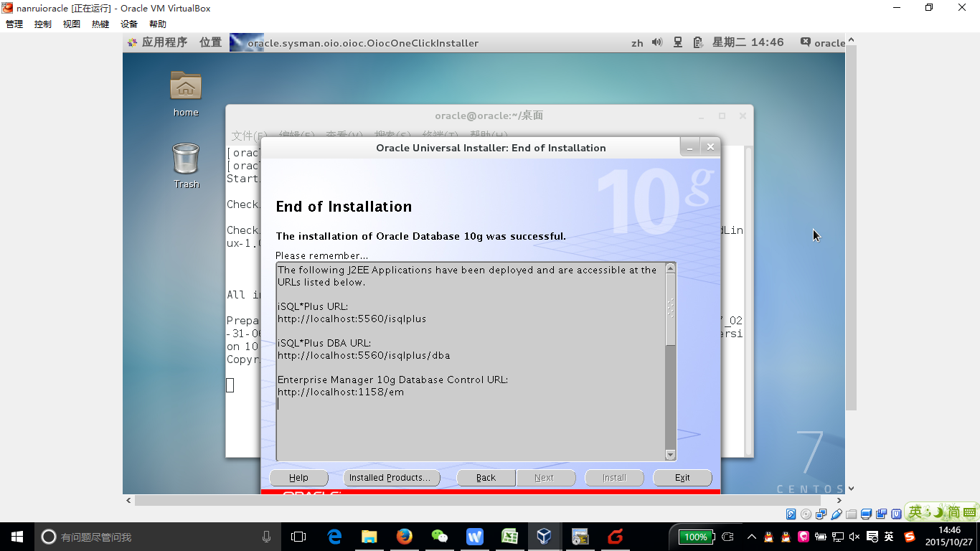Open WeChat from taskbar

point(439,537)
